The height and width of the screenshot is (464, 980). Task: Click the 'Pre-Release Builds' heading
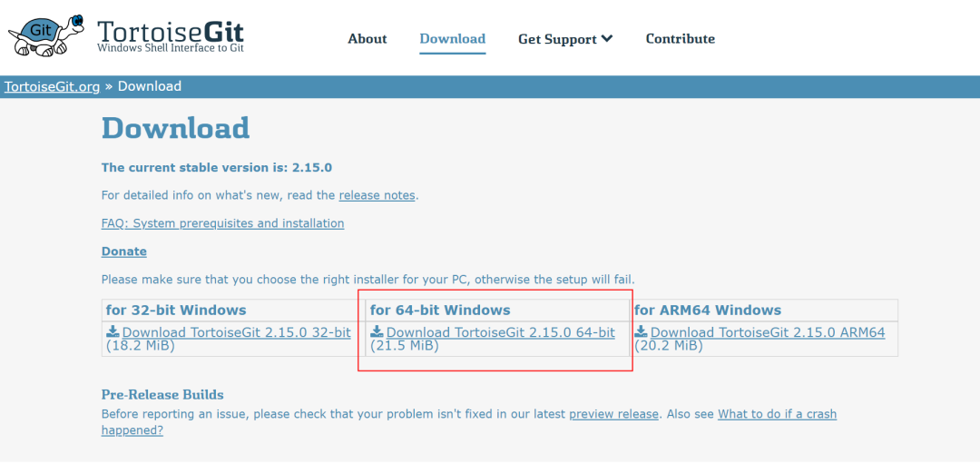[x=162, y=395]
